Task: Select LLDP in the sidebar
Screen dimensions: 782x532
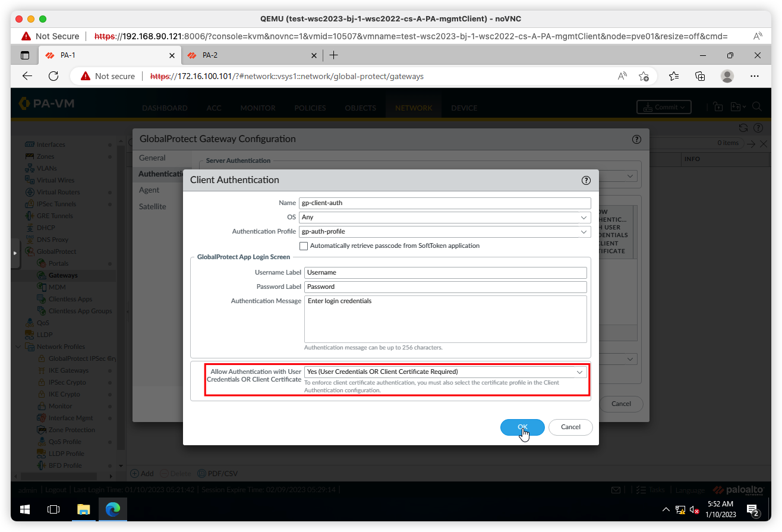Action: point(45,335)
